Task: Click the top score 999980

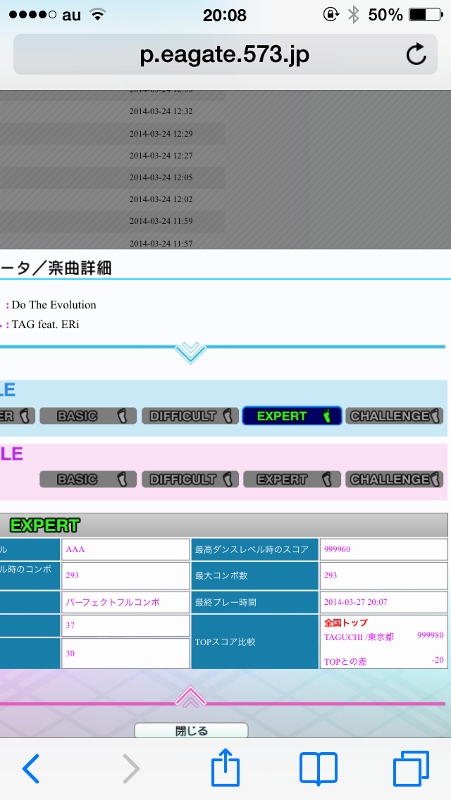Action: pyautogui.click(x=430, y=634)
